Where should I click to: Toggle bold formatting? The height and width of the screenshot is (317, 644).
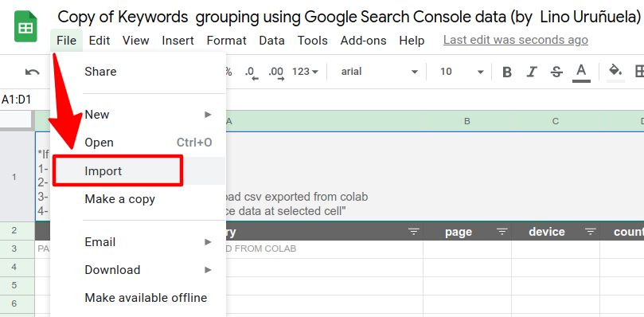[507, 72]
